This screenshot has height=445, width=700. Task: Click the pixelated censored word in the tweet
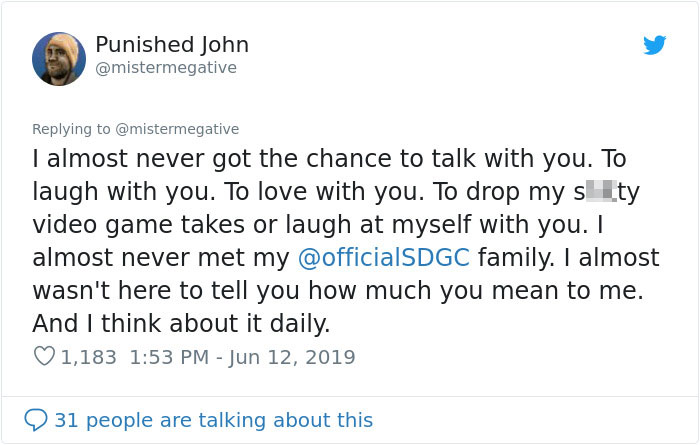click(594, 191)
